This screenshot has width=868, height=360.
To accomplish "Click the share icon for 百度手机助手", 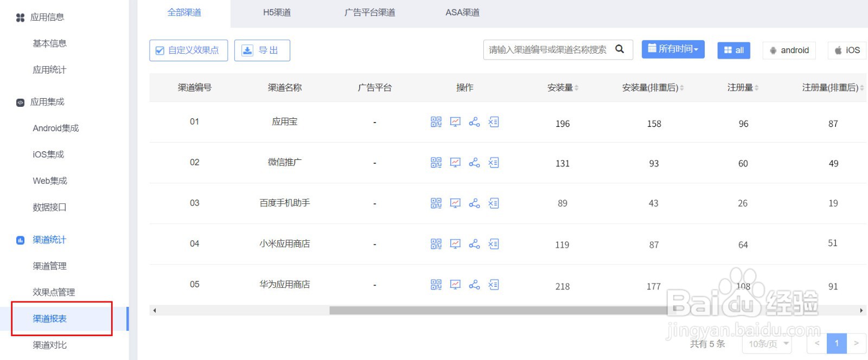I will point(474,203).
